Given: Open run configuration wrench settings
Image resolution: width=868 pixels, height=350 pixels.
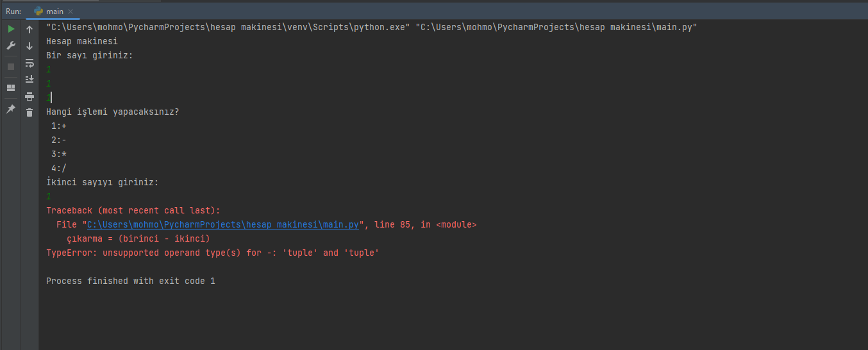Looking at the screenshot, I should pyautogui.click(x=10, y=46).
